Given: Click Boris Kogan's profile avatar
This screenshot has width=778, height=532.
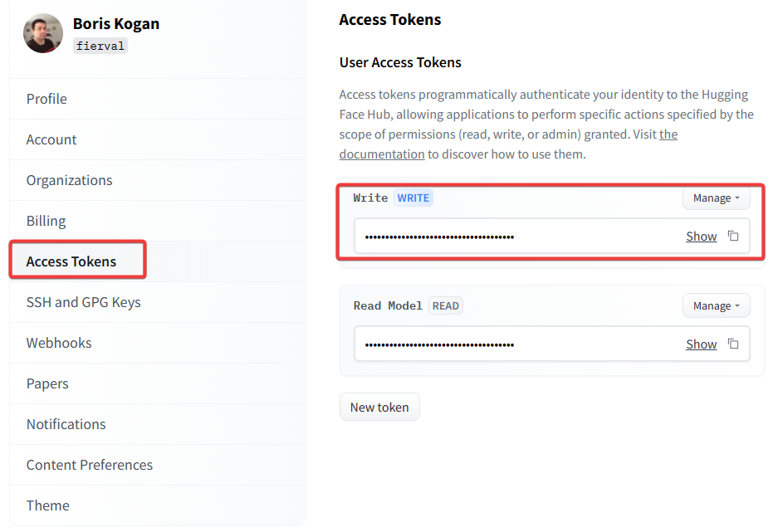Looking at the screenshot, I should click(43, 33).
